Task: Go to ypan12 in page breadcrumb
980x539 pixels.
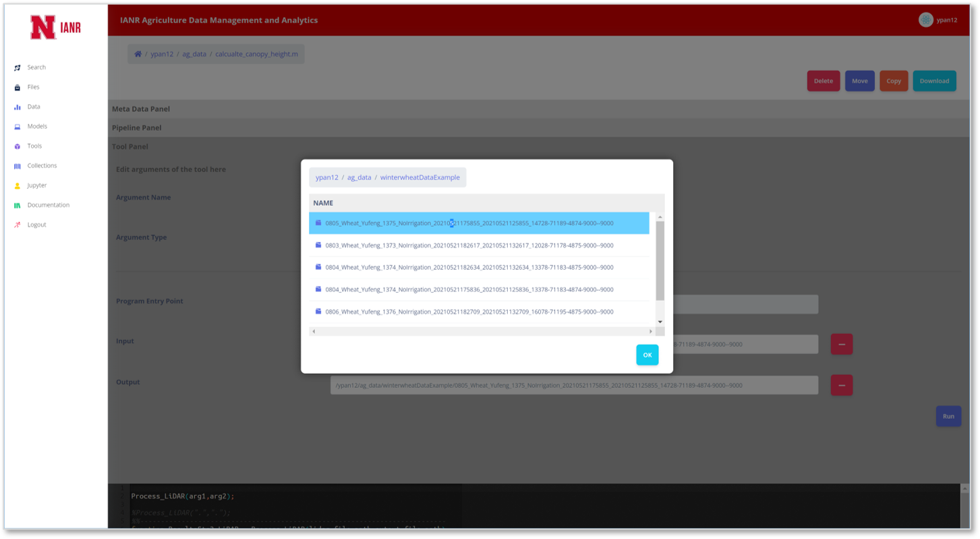Action: (x=162, y=54)
